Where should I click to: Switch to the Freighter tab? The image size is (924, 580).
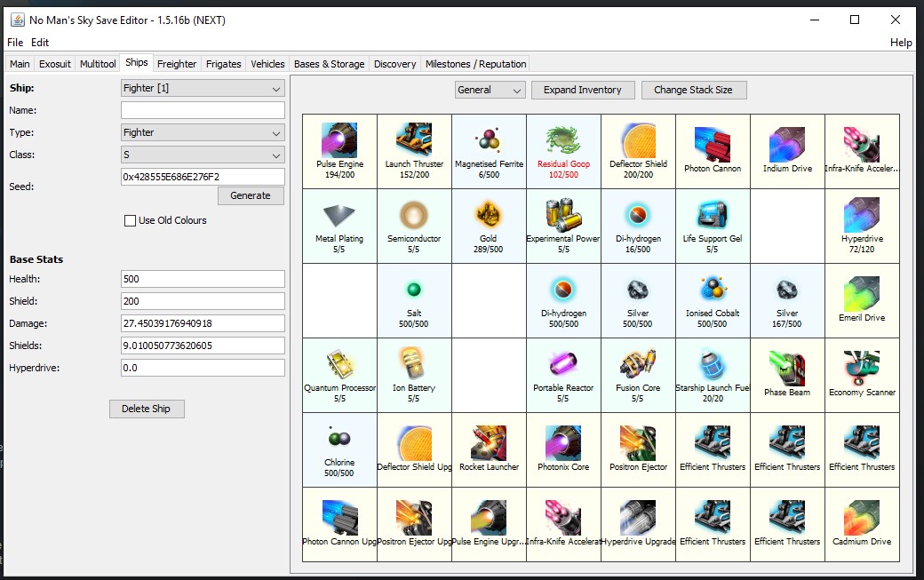(177, 64)
